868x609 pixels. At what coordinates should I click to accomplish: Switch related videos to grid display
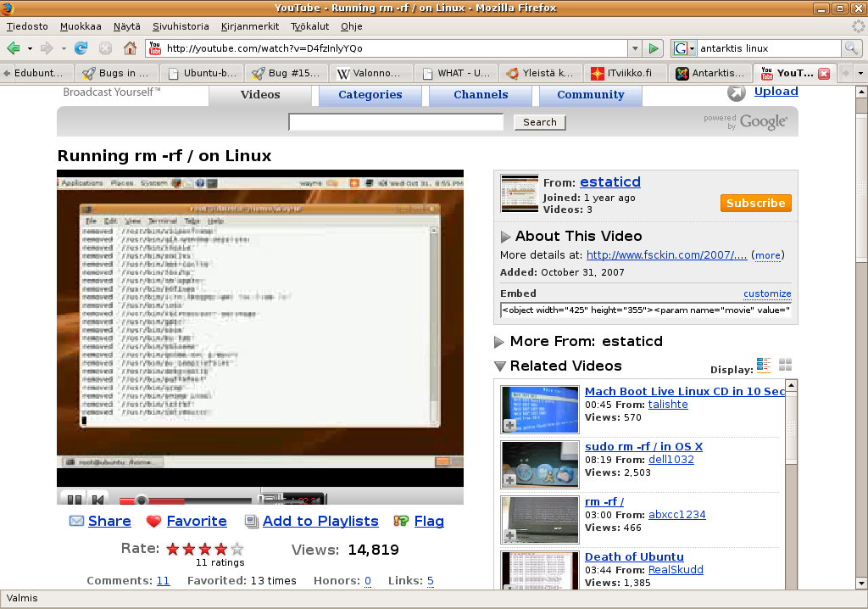click(785, 365)
